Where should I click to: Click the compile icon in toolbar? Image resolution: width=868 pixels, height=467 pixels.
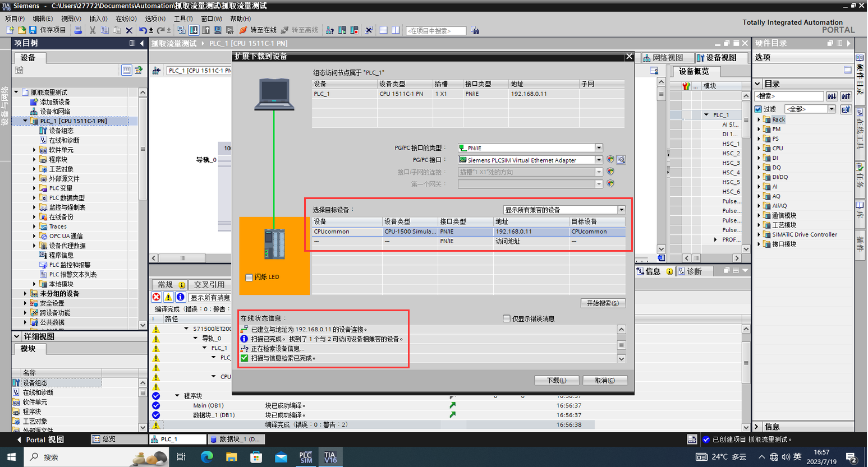(181, 30)
